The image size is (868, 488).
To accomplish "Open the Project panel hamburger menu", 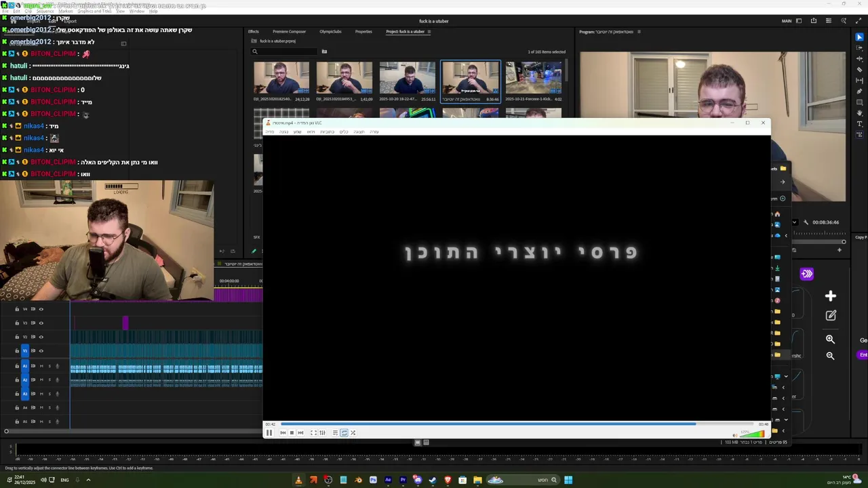I will pos(429,31).
